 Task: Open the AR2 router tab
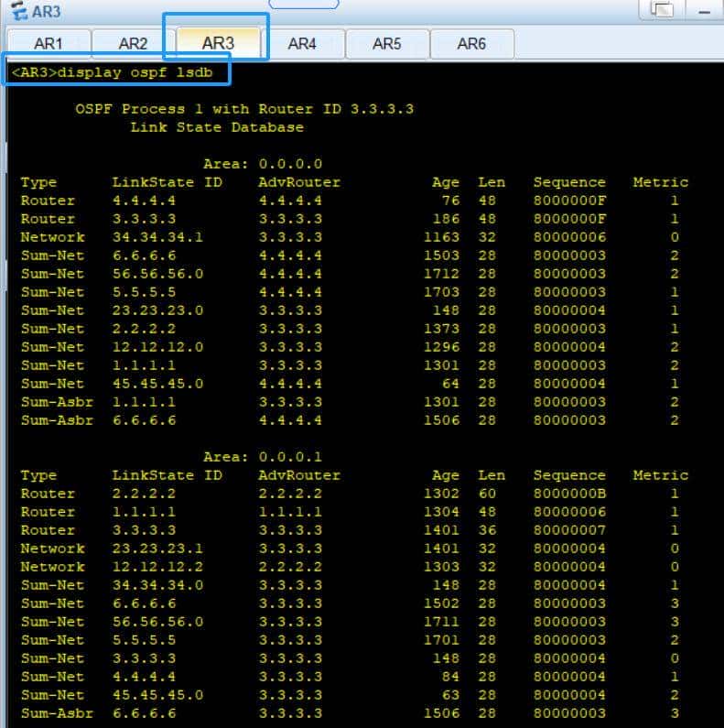(x=133, y=44)
